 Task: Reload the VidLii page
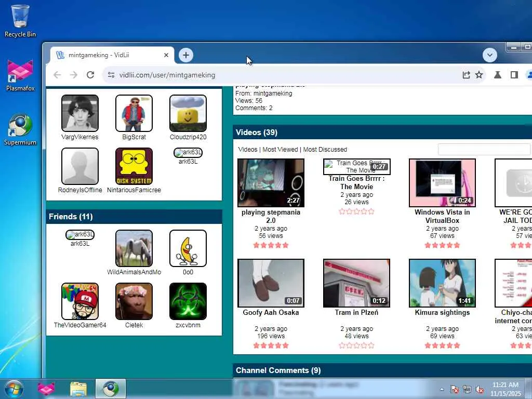tap(90, 75)
